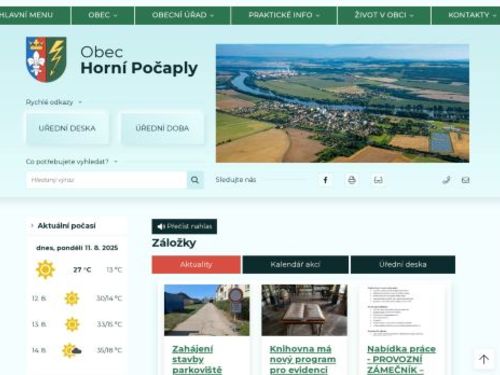This screenshot has height=375, width=500.
Task: Click the 35/18 °C forecast value
Action: click(109, 350)
